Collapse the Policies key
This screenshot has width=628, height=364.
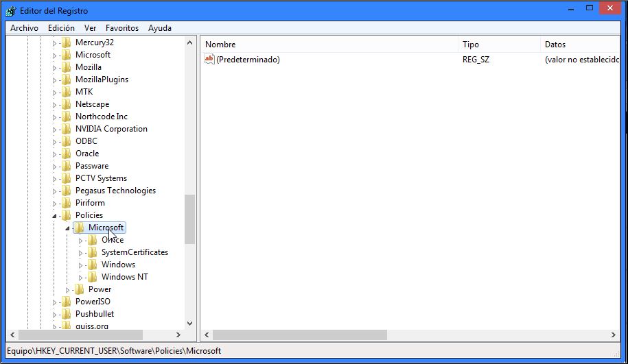coord(54,216)
